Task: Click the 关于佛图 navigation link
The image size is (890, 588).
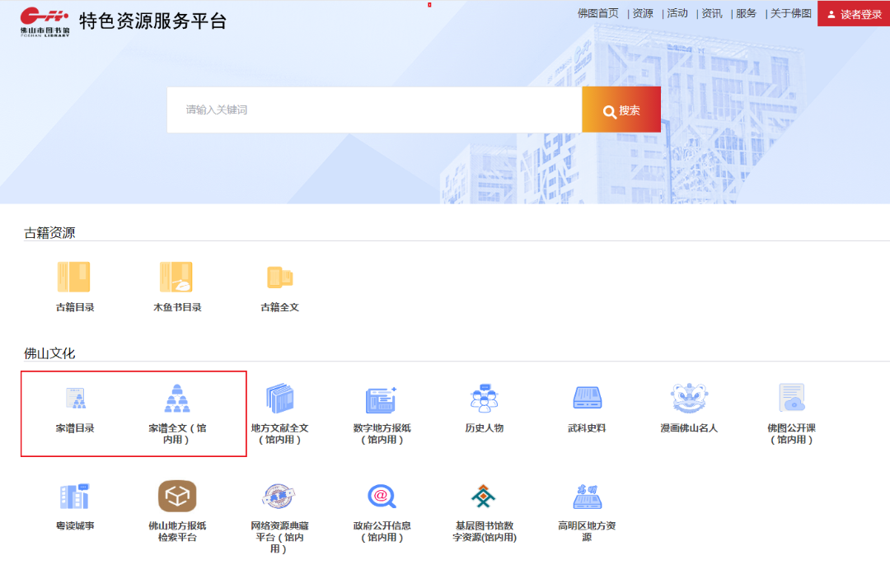Action: pyautogui.click(x=790, y=13)
